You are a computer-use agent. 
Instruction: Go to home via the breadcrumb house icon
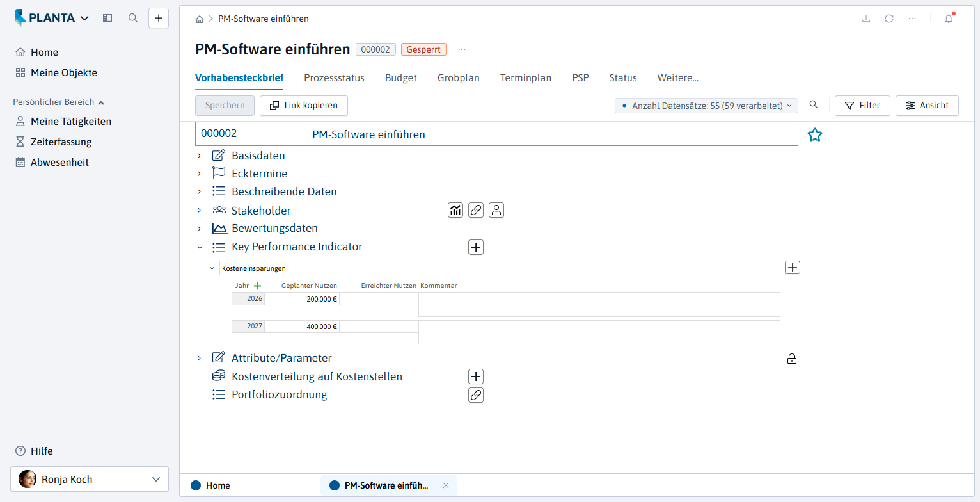point(200,19)
